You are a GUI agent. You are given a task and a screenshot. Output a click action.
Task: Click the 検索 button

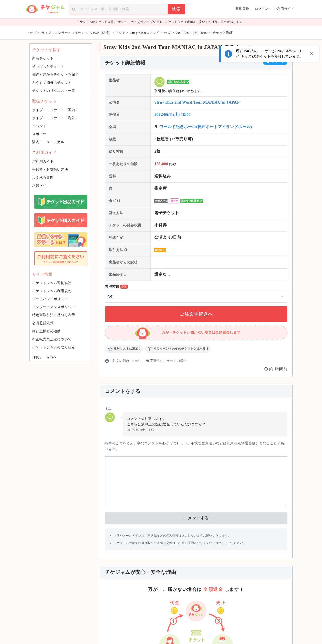[176, 9]
